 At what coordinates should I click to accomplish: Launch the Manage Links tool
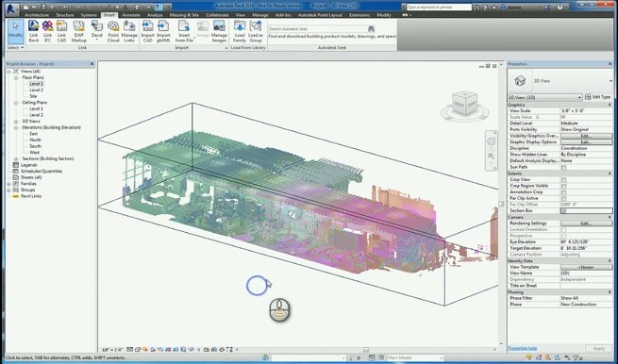[129, 31]
